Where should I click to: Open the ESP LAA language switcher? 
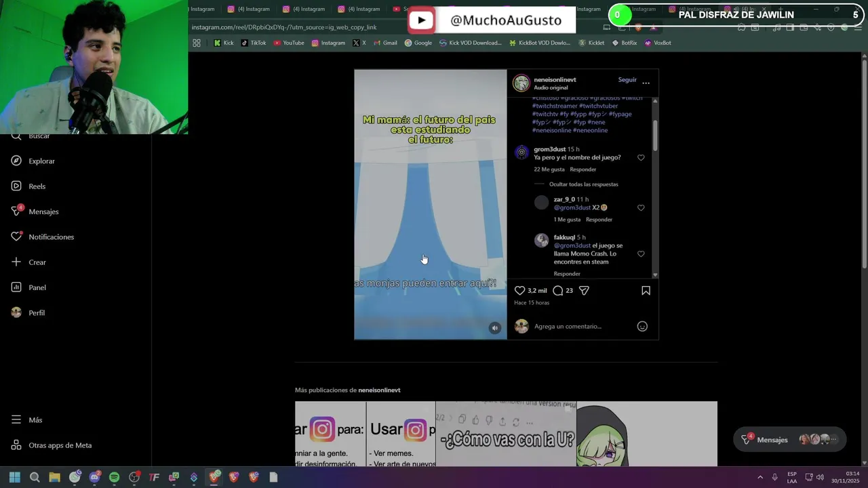(x=792, y=477)
